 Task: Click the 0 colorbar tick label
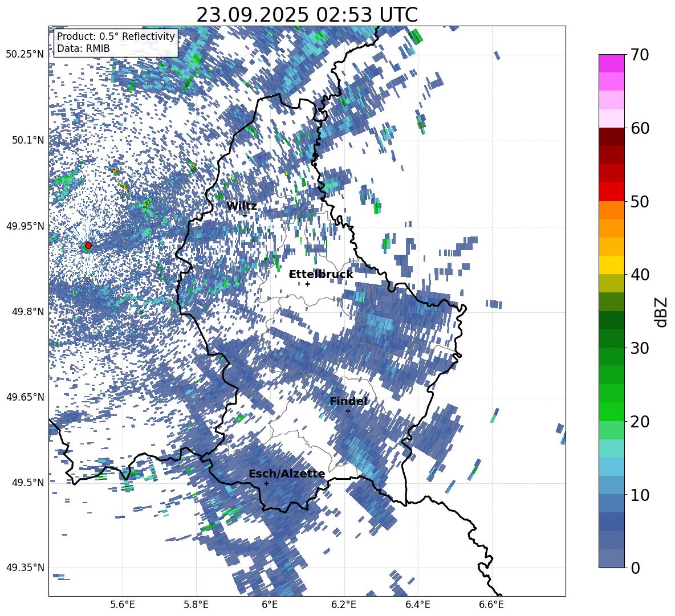(635, 568)
